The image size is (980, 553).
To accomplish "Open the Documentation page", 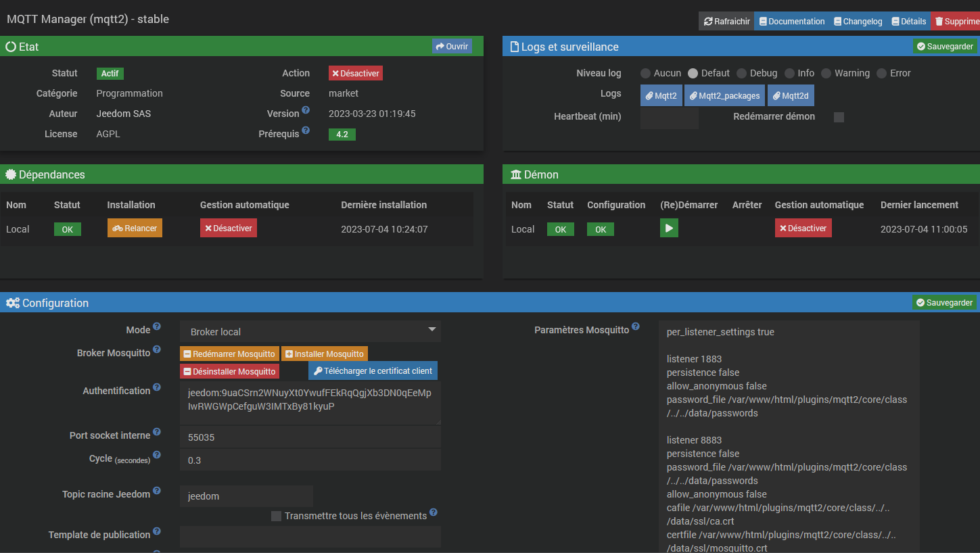I will coord(791,22).
